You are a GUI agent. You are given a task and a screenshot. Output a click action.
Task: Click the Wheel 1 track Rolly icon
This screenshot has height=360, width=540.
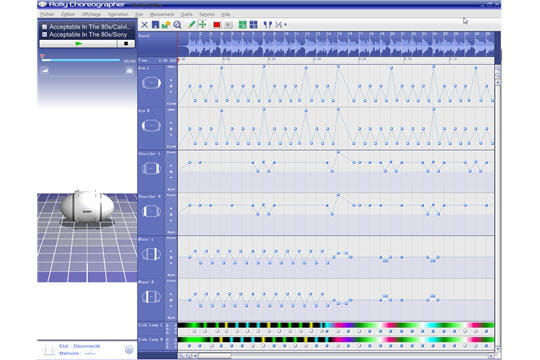pyautogui.click(x=151, y=254)
